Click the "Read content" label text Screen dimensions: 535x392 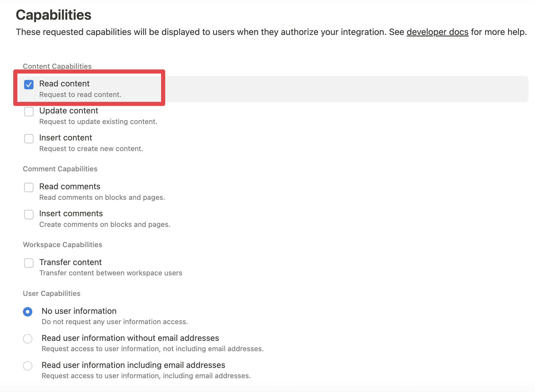click(64, 83)
